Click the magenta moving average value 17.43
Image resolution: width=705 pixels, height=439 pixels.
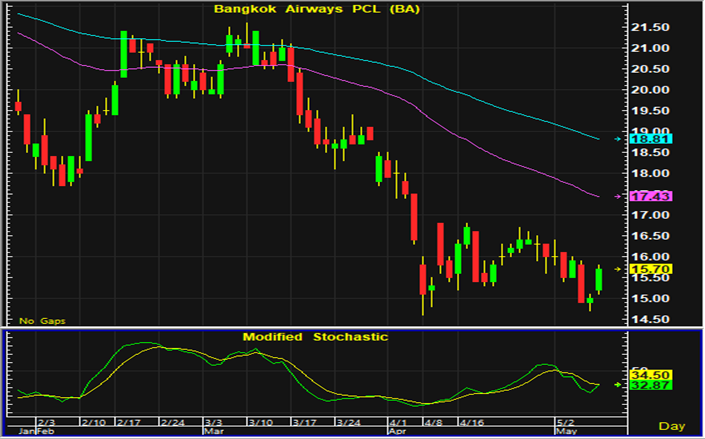[651, 196]
